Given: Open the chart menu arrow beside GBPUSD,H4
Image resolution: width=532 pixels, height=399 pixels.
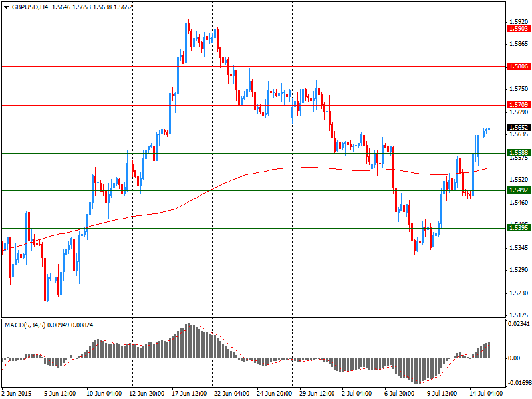Looking at the screenshot, I should (x=7, y=7).
